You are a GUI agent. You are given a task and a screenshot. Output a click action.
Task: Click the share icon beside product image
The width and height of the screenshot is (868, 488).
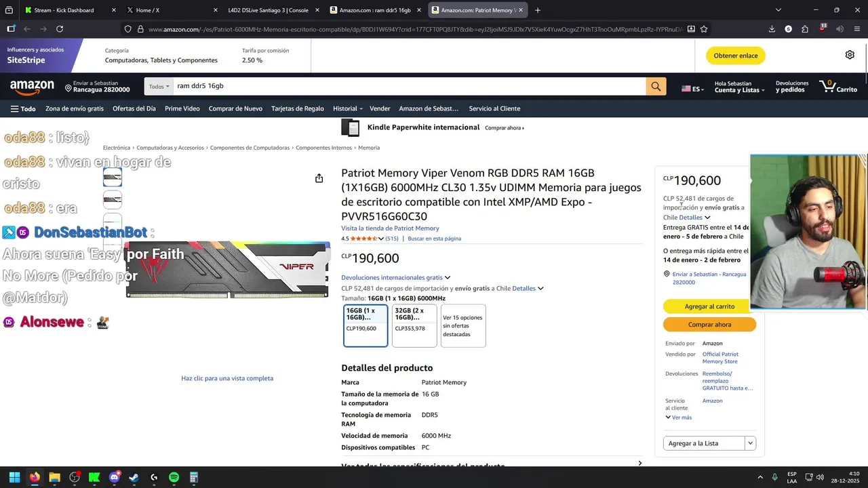(319, 178)
